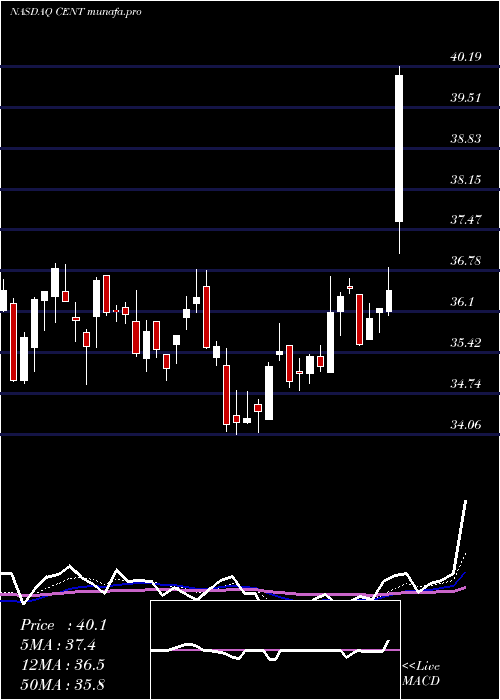This screenshot has height=700, width=500.
Task: Select the 40.19 price axis label
Action: click(x=466, y=57)
